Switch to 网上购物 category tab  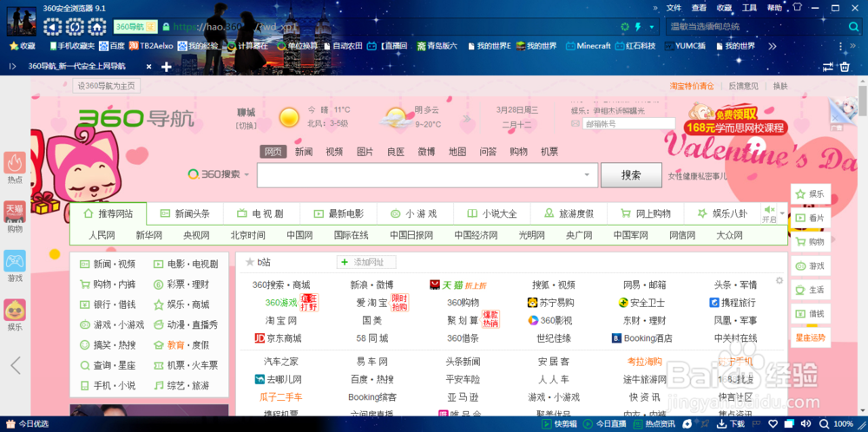646,213
